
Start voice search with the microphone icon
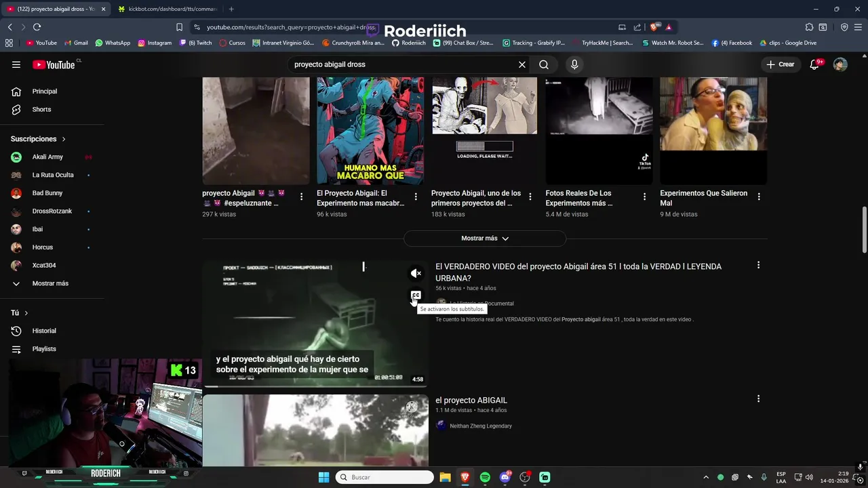click(574, 64)
